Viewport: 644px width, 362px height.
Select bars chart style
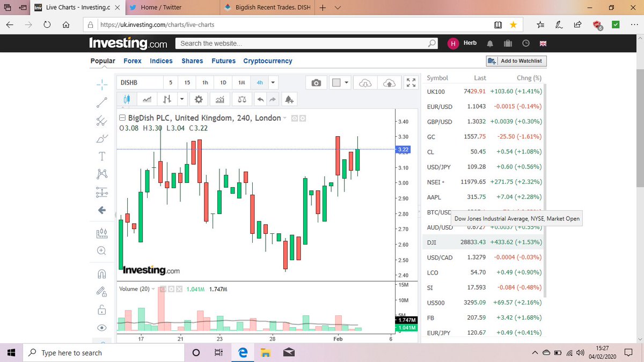167,99
